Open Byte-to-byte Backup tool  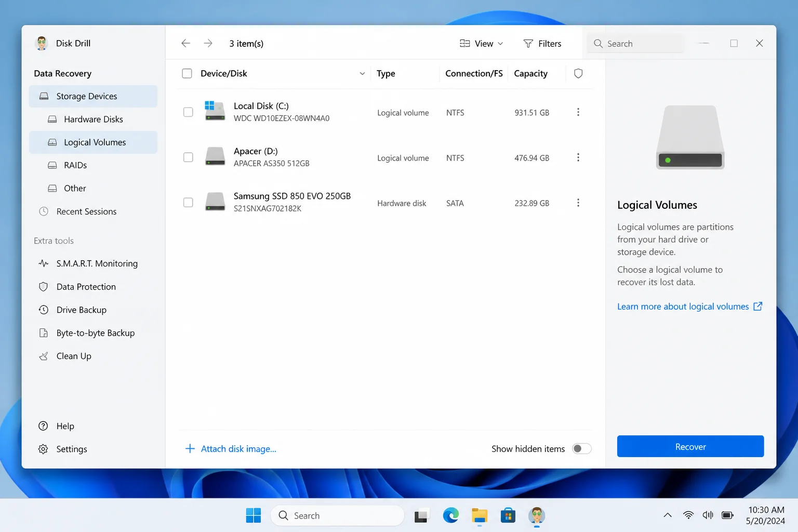pyautogui.click(x=93, y=333)
